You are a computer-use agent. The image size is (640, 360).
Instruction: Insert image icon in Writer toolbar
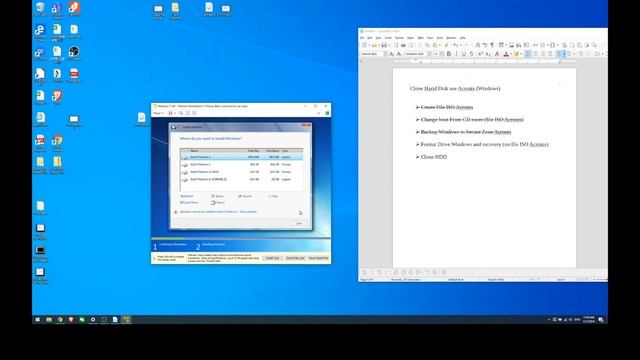511,45
